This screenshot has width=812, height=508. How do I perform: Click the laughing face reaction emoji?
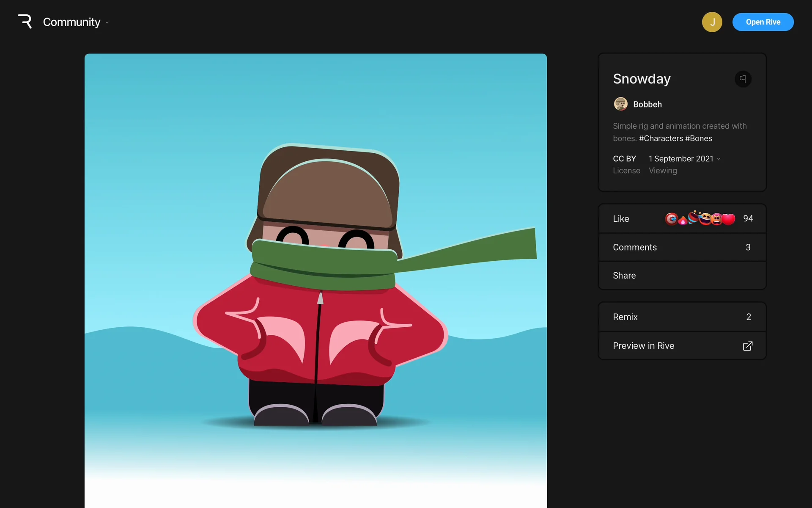coord(705,218)
